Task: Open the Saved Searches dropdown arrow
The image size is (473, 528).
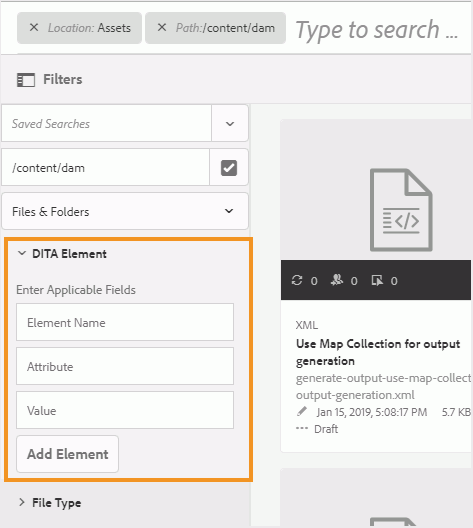Action: click(x=230, y=124)
